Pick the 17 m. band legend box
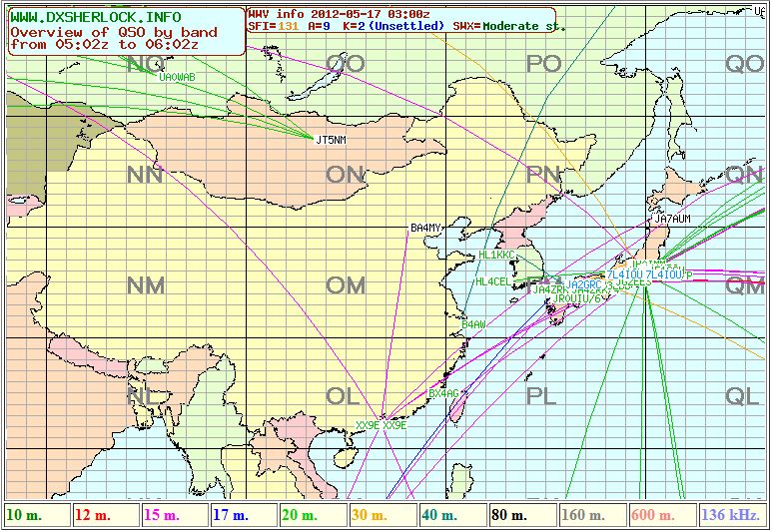Viewport: 772px width, 532px height. (245, 515)
